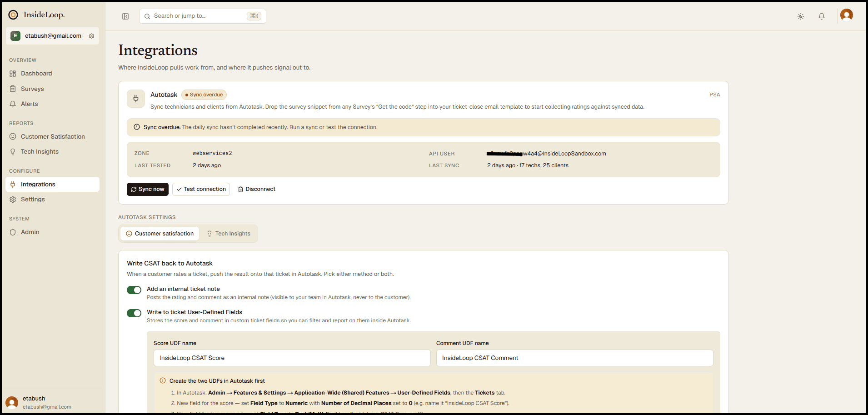Switch to the Tech Insights tab

pyautogui.click(x=229, y=234)
